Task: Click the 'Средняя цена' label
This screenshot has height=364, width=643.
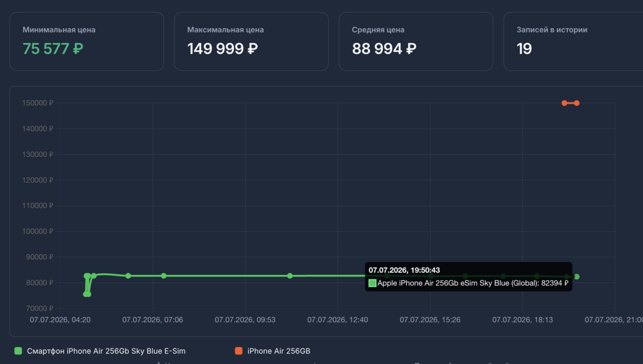Action: point(378,29)
